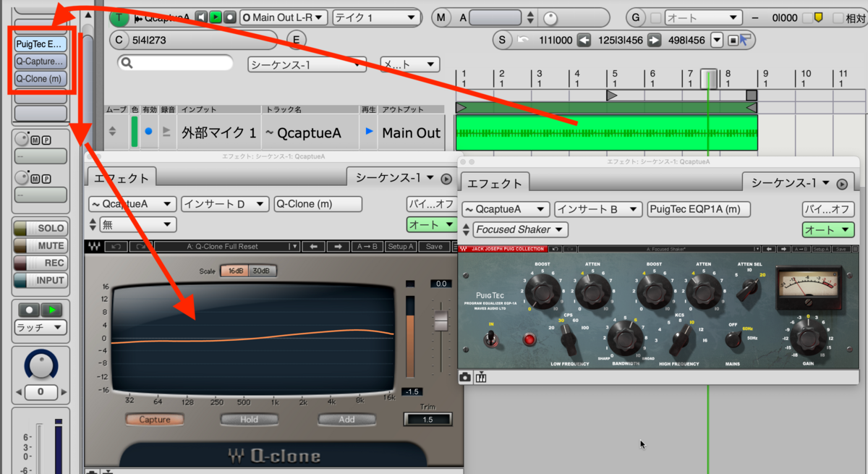Click the record button in track header

click(229, 17)
